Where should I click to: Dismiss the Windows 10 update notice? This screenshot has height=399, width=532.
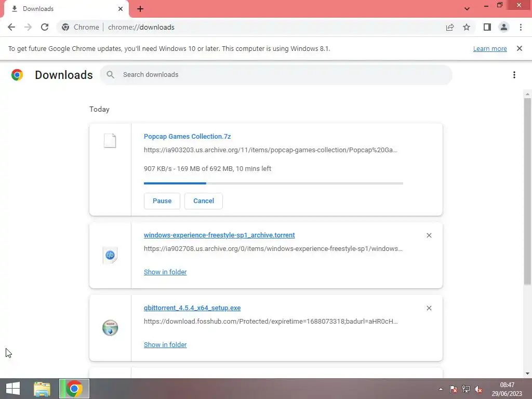(519, 48)
